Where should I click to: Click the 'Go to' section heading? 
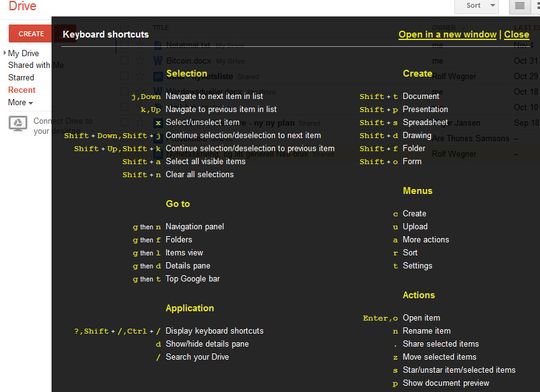pyautogui.click(x=178, y=204)
